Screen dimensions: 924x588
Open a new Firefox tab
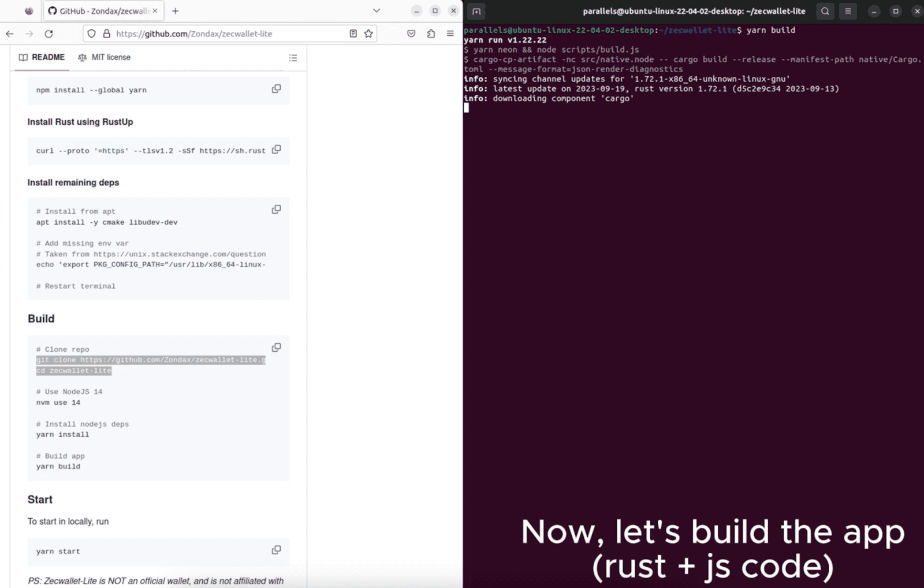point(176,11)
